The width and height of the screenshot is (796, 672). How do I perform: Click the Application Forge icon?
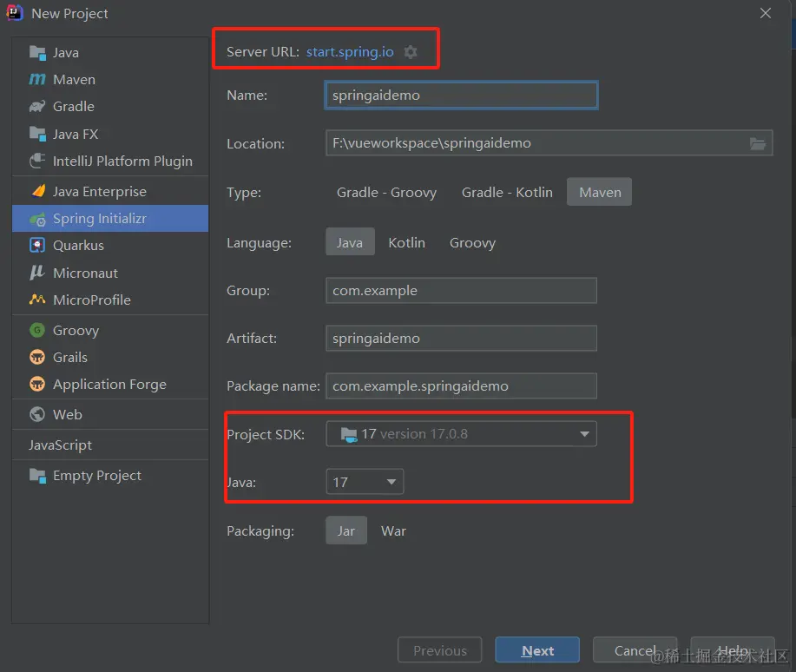tap(37, 384)
